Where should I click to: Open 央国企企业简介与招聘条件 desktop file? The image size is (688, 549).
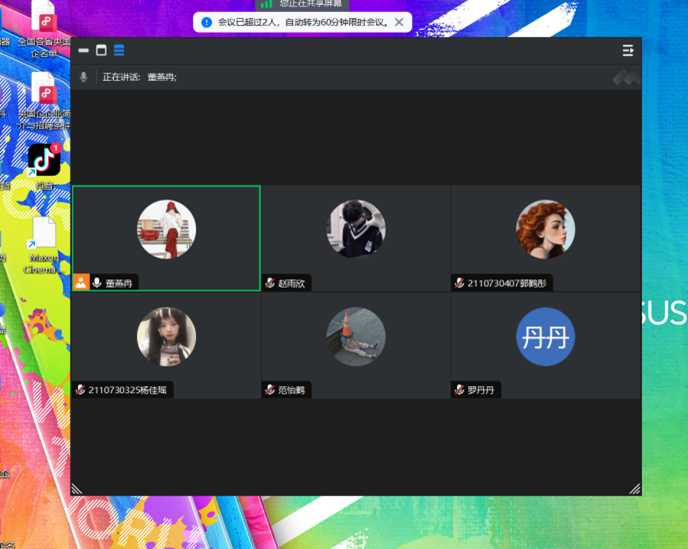pyautogui.click(x=44, y=101)
